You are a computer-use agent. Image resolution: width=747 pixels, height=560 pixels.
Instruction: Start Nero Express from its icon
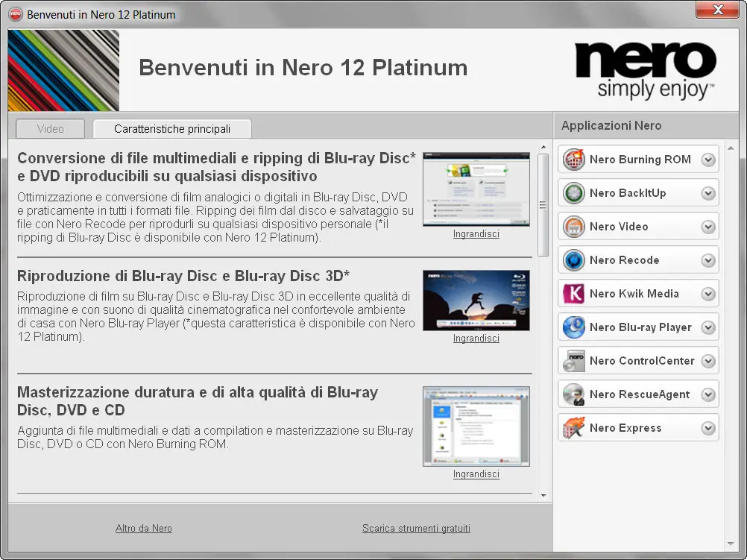[x=573, y=428]
